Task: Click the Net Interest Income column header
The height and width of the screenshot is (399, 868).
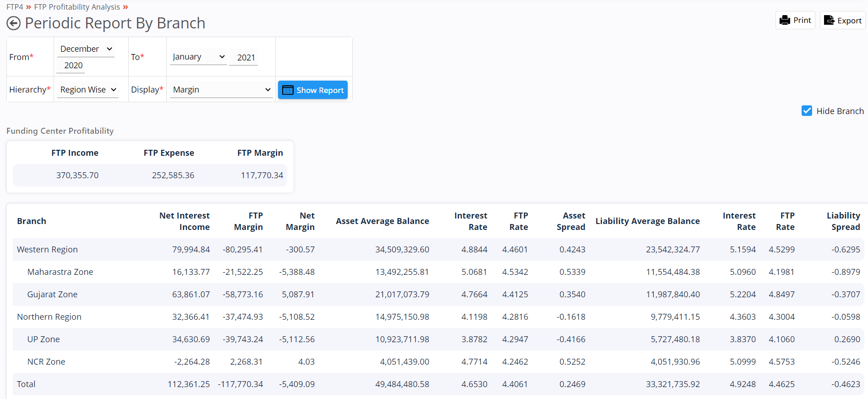Action: pyautogui.click(x=184, y=221)
